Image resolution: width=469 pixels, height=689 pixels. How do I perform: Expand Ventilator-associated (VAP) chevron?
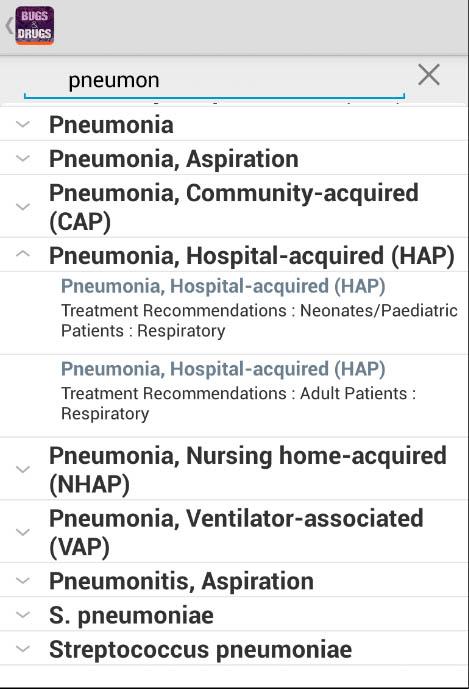[x=23, y=532]
